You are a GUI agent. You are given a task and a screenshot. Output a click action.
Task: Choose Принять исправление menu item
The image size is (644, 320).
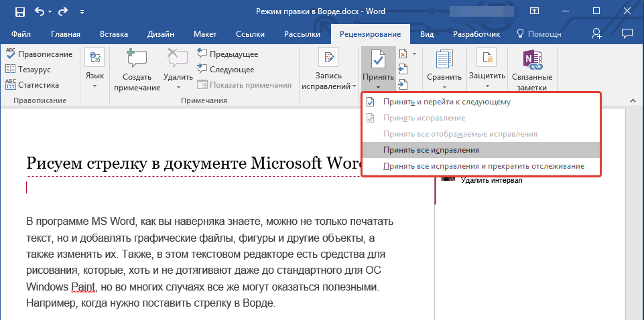[x=481, y=118]
